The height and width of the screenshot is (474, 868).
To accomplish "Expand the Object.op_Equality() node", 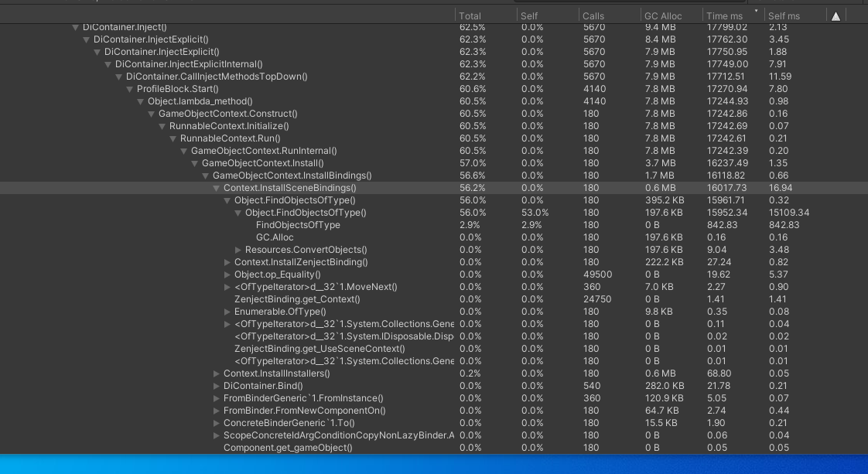I will [227, 275].
